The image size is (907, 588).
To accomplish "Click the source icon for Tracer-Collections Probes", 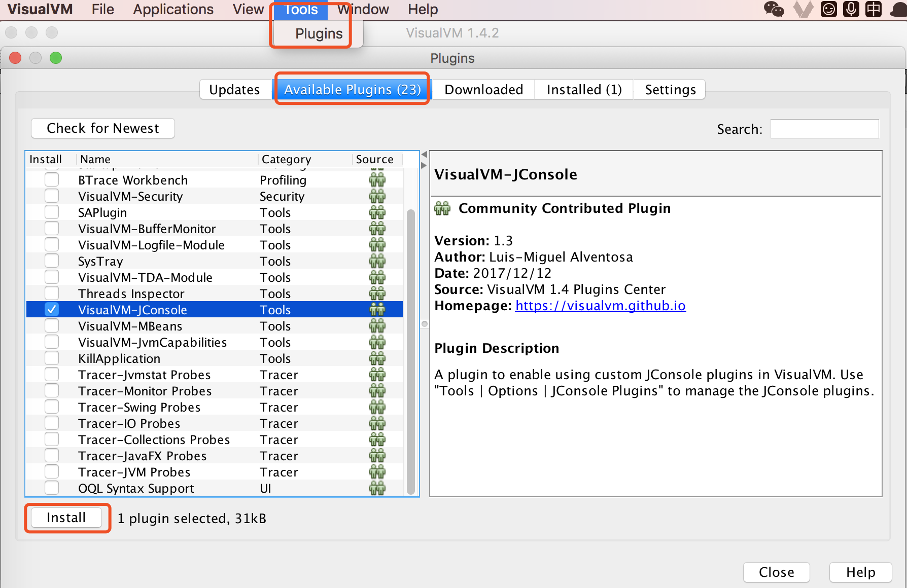I will pyautogui.click(x=377, y=439).
